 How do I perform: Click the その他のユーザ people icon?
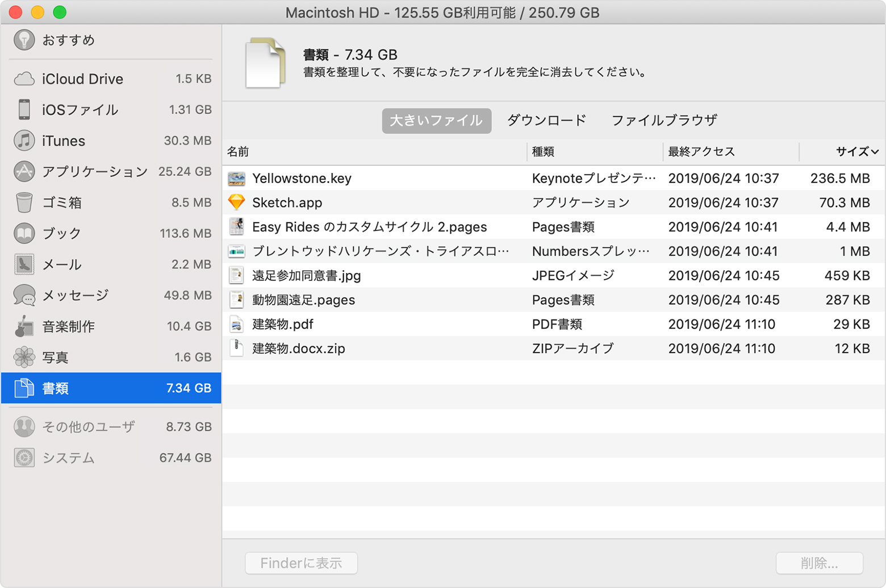[24, 427]
